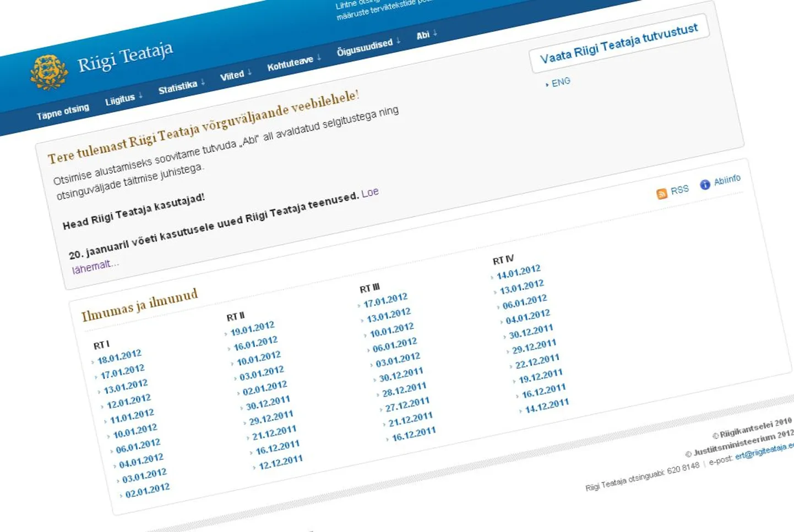The width and height of the screenshot is (794, 532).
Task: Click Vaata Riigi Teataja tutvustust button
Action: click(x=619, y=43)
